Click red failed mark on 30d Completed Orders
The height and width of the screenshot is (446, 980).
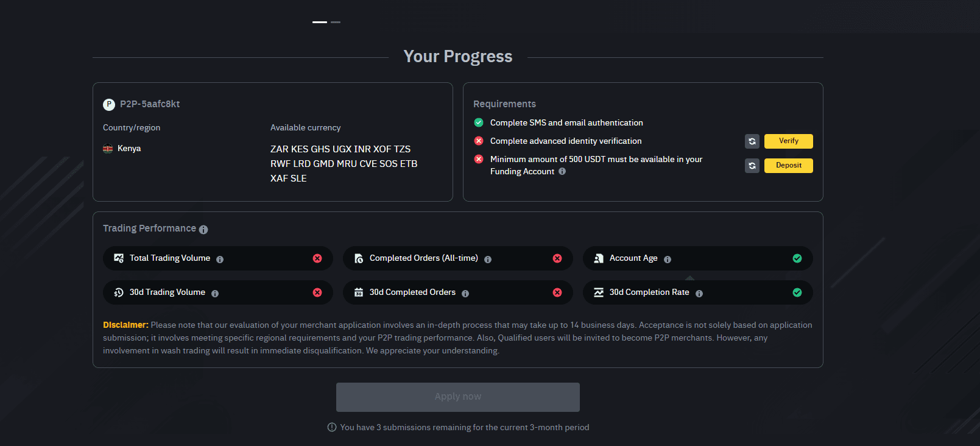[x=557, y=292]
